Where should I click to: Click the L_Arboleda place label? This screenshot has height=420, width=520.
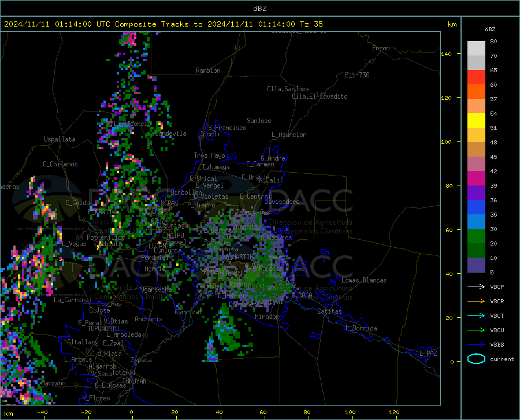(124, 334)
